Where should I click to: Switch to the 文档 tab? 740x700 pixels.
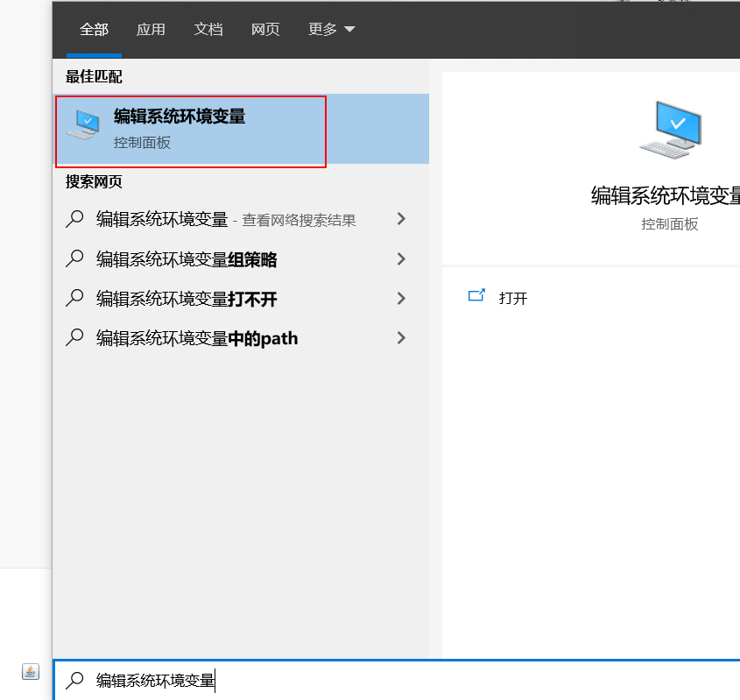208,30
